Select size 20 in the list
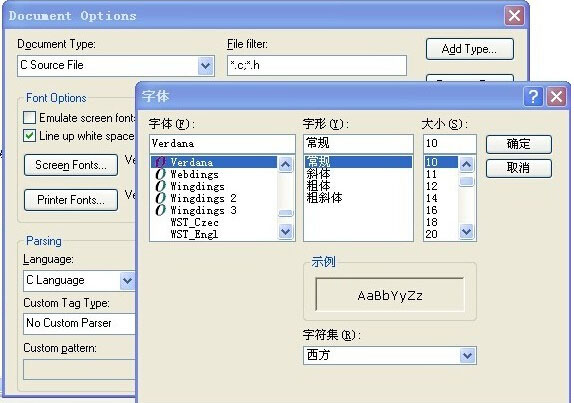Viewport: 574px width, 403px height. (441, 234)
